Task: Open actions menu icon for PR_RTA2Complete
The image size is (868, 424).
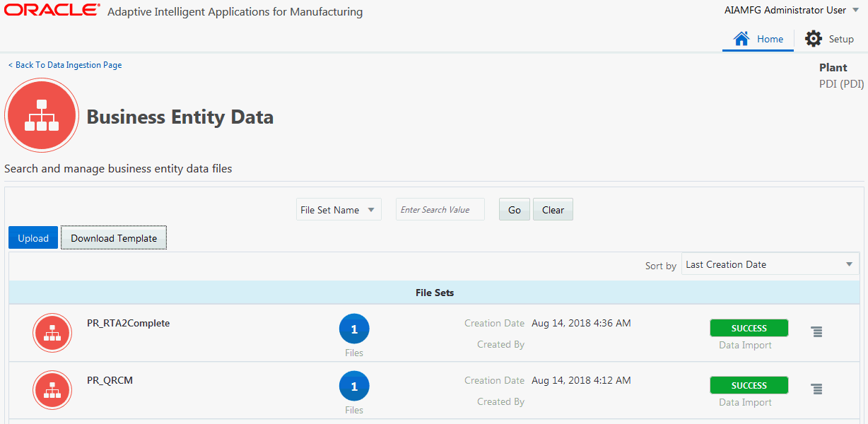Action: point(816,331)
